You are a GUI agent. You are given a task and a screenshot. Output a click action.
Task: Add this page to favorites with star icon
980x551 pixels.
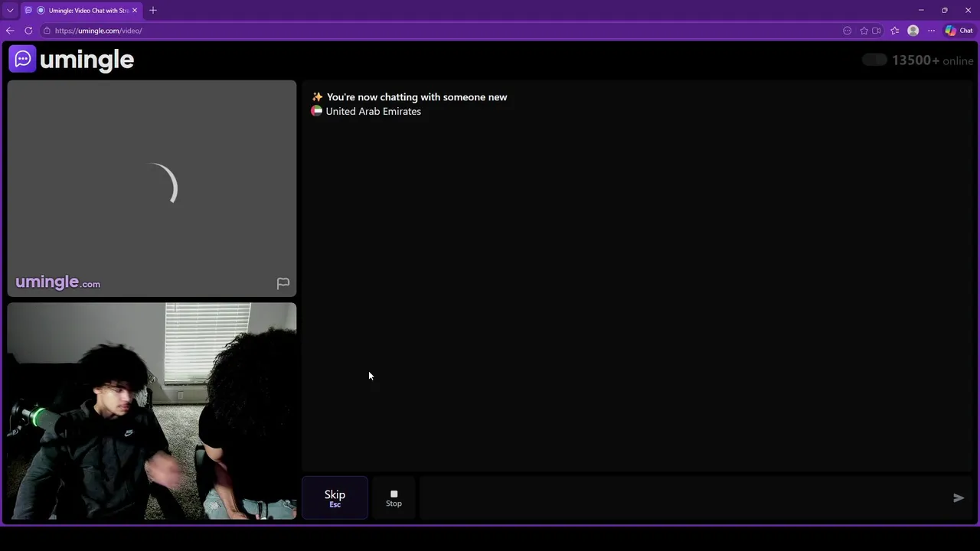tap(864, 31)
